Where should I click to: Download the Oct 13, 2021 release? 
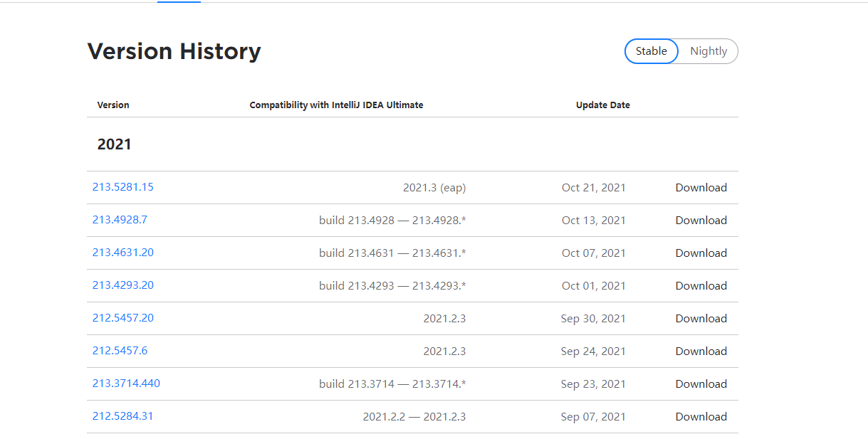pyautogui.click(x=701, y=220)
